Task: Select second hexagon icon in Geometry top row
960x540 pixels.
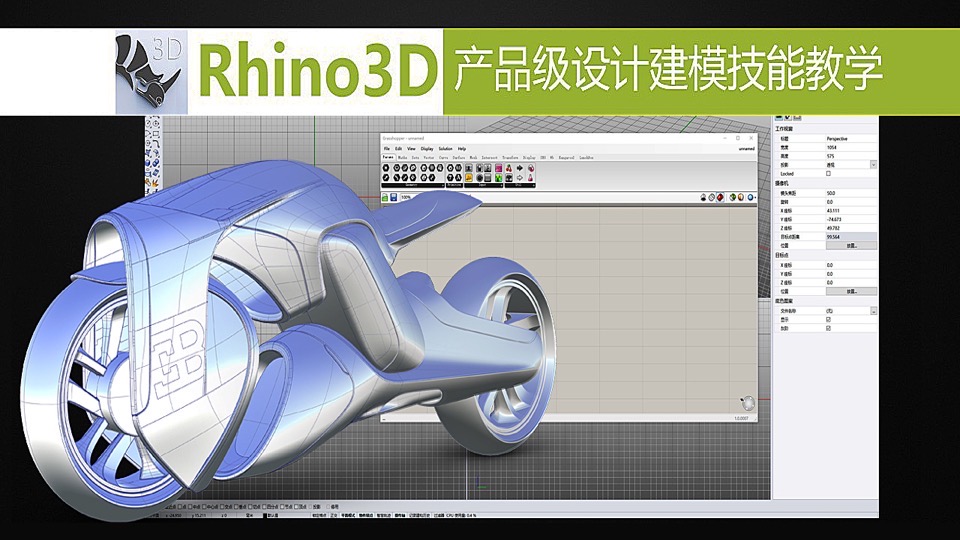Action: point(396,168)
